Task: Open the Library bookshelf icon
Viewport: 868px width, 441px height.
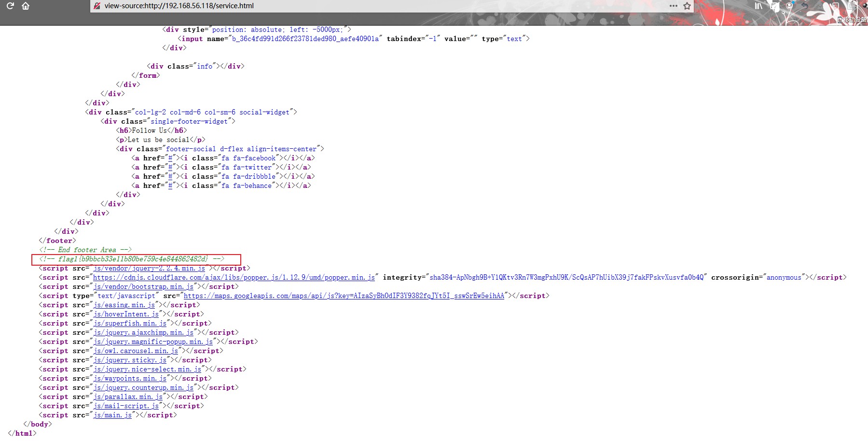Action: click(x=759, y=6)
